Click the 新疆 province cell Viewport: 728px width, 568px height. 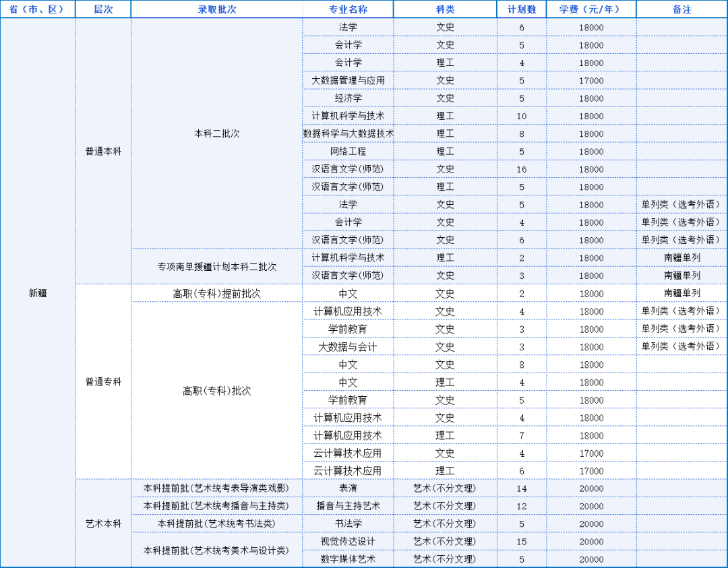click(37, 292)
